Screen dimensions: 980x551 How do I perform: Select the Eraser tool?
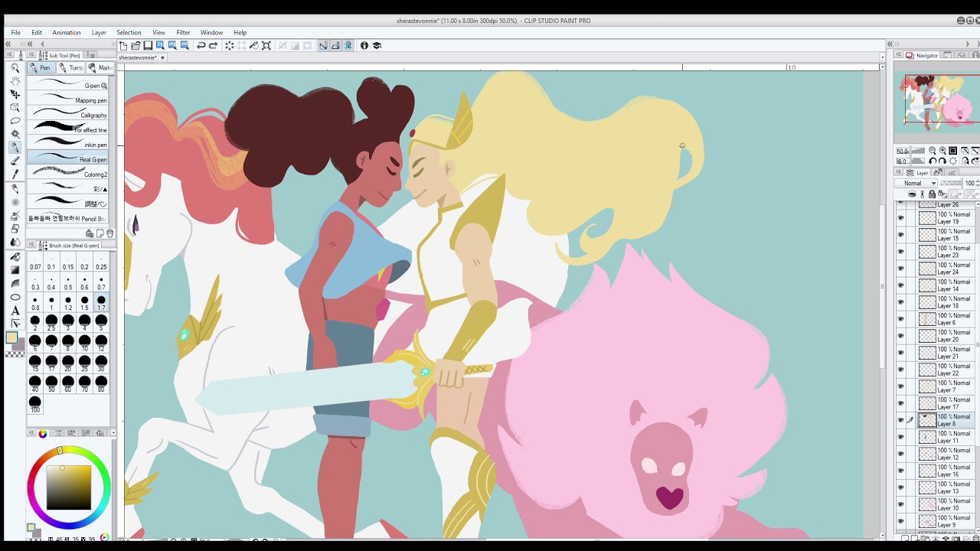[x=15, y=228]
